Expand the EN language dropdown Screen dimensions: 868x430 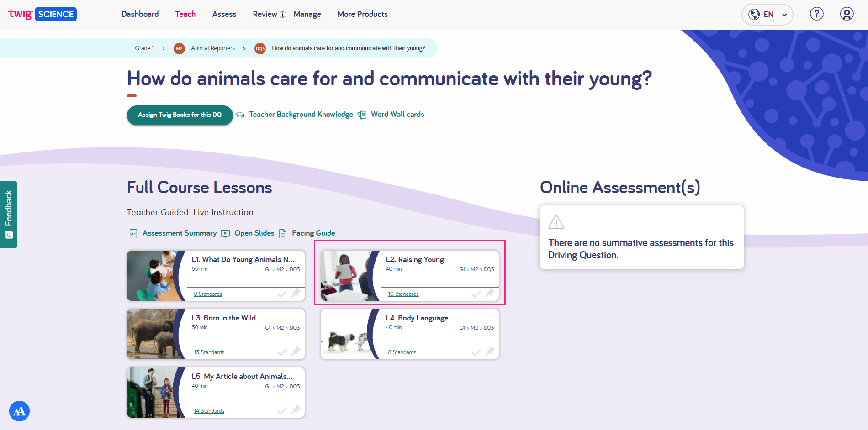click(x=767, y=15)
